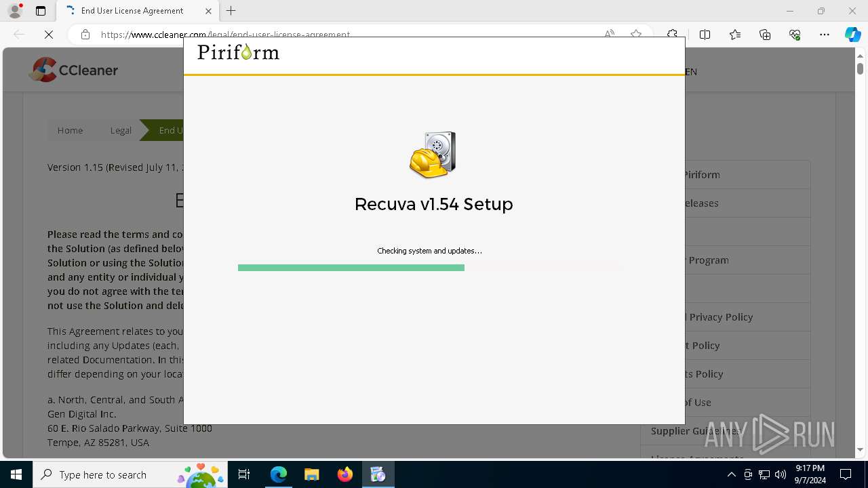
Task: Click the Piriform logo in setup window
Action: [238, 52]
